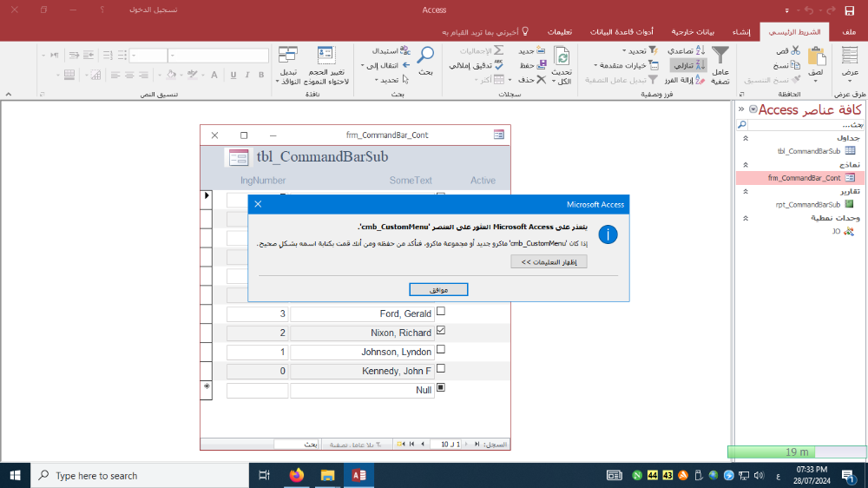Screen dimensions: 868x488
Task: Click the lngNumber field with value 3
Action: (x=258, y=314)
